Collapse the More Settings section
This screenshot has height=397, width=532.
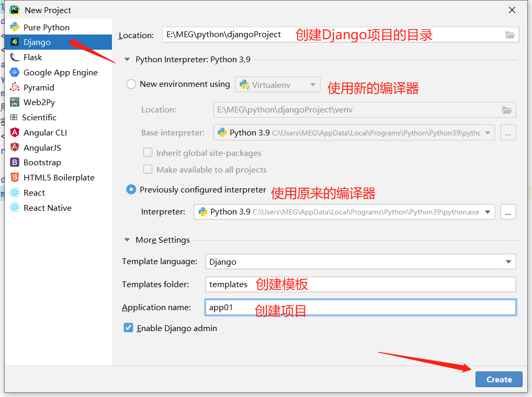[x=127, y=240]
